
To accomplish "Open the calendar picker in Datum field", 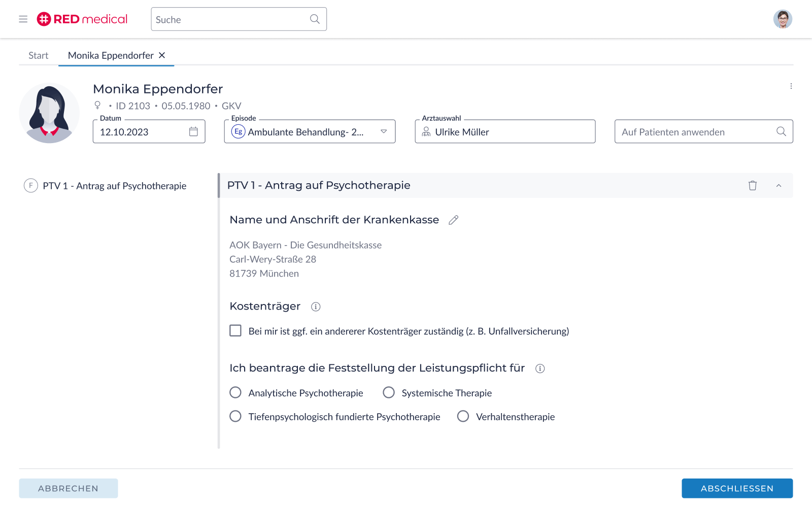I will click(x=193, y=131).
